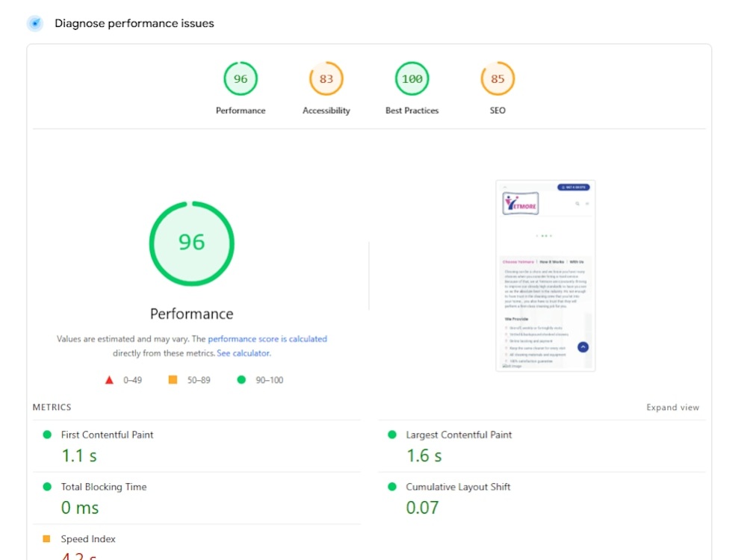Screen dimensions: 747x560
Task: Click the Yetmore logo in the thumbnail
Action: (x=521, y=204)
